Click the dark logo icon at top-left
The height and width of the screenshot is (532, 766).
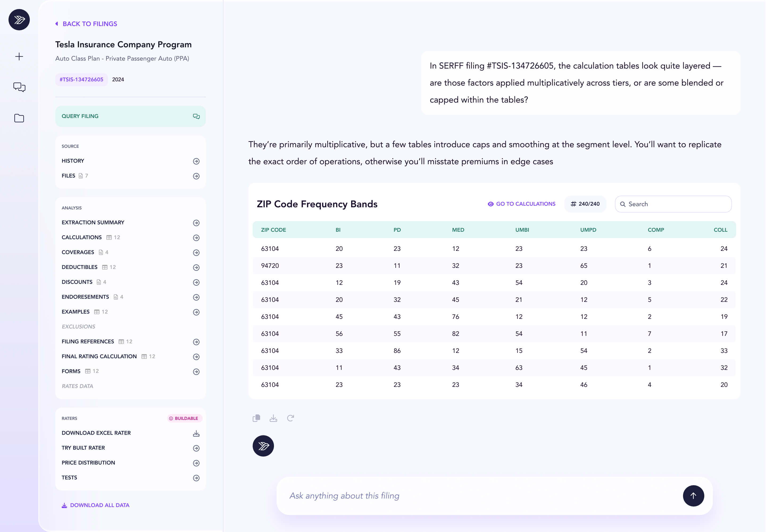coord(19,20)
